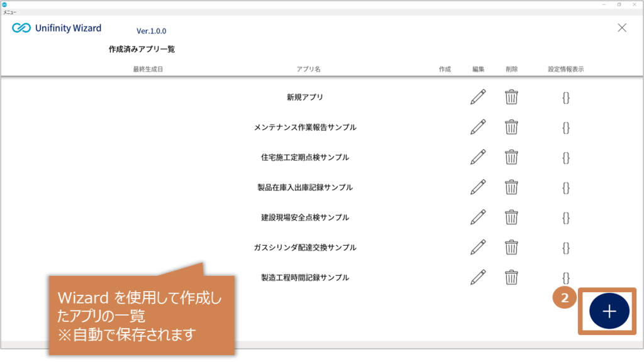This screenshot has height=362, width=644.
Task: Delete the 新規アプリ entry using trash icon
Action: (511, 97)
